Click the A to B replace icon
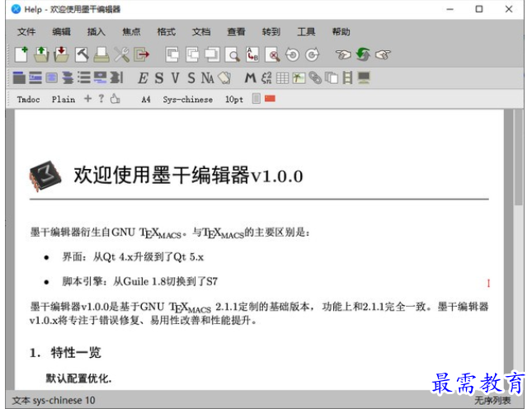 pyautogui.click(x=252, y=54)
